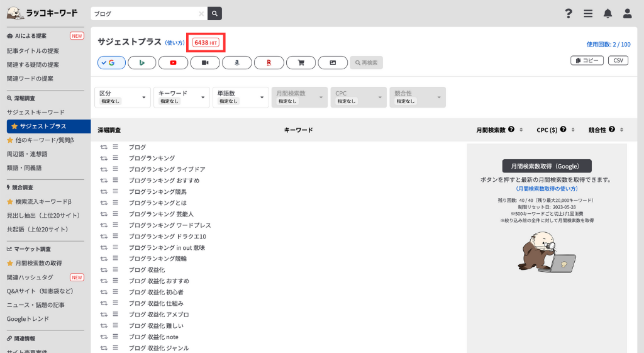
Task: Open 類語・同義語 in sidebar
Action: coord(25,167)
